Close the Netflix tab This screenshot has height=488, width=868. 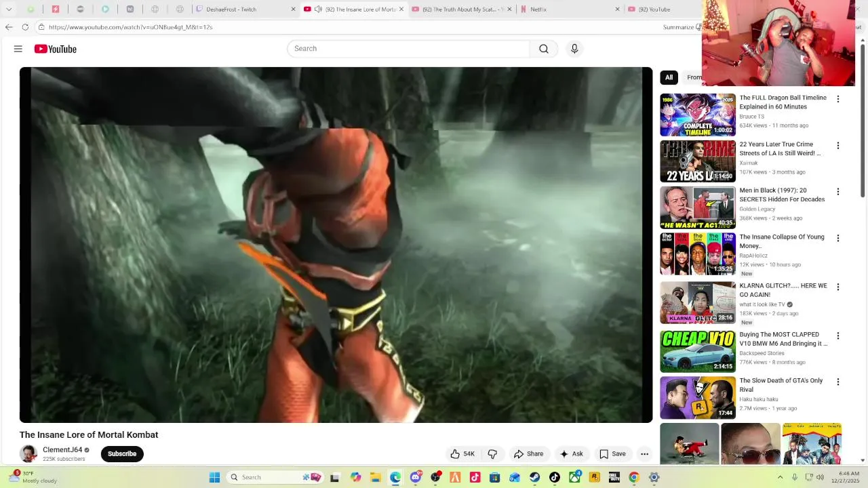[x=617, y=9]
